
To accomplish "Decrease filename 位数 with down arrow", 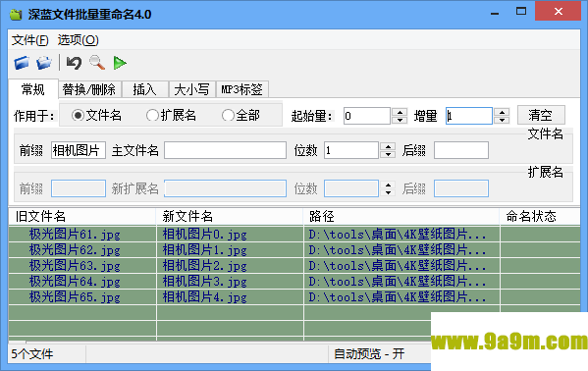I will point(388,154).
